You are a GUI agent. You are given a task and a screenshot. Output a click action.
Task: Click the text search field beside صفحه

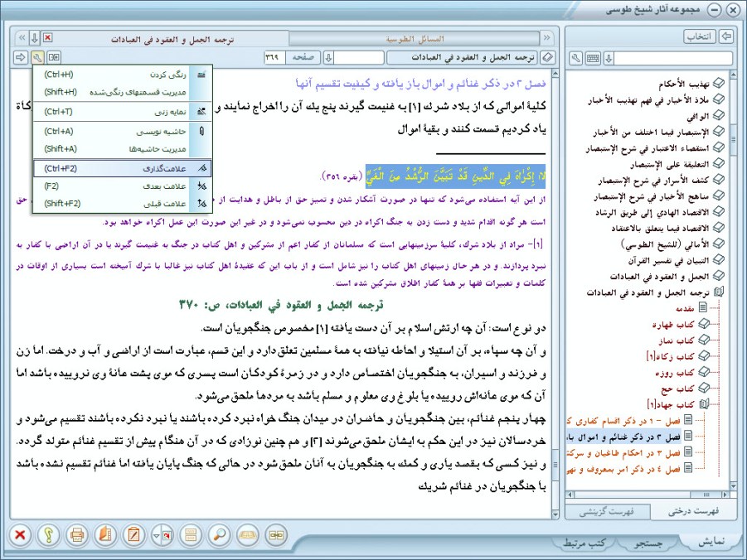359,58
